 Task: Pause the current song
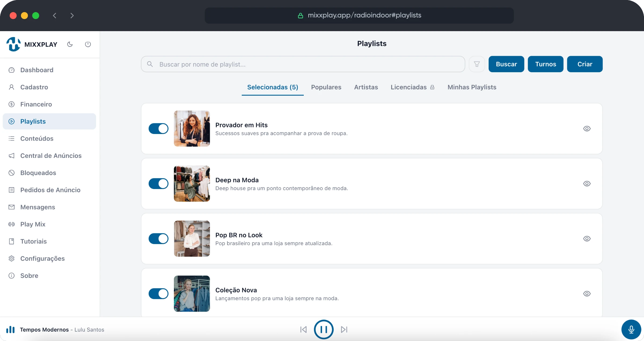click(324, 329)
